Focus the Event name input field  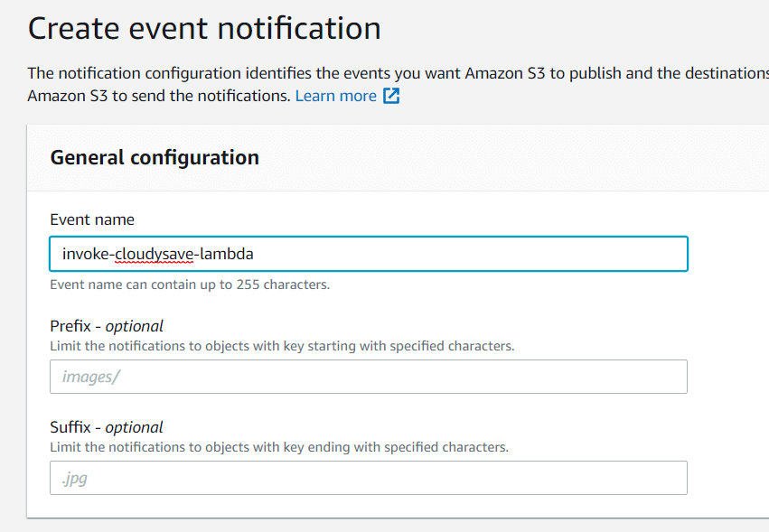(369, 254)
